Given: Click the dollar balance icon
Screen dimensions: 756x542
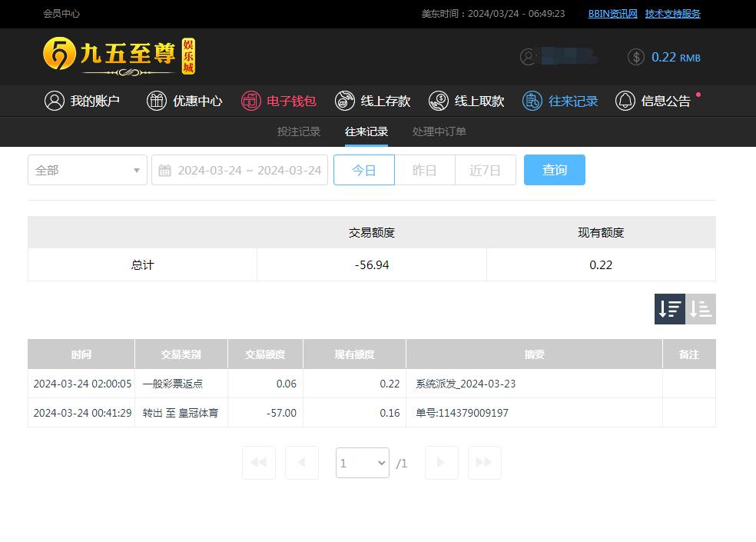Looking at the screenshot, I should [x=636, y=57].
